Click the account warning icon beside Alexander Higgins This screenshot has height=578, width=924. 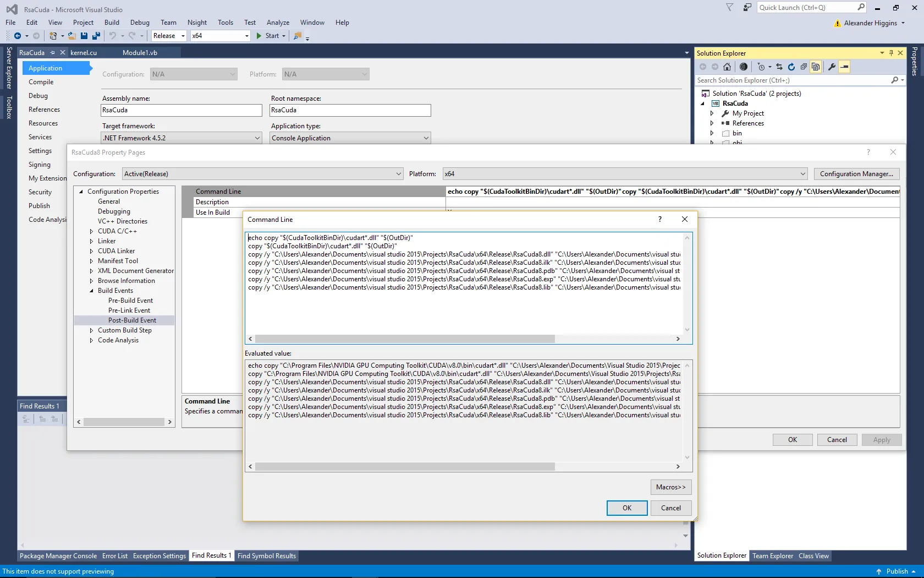pyautogui.click(x=837, y=23)
